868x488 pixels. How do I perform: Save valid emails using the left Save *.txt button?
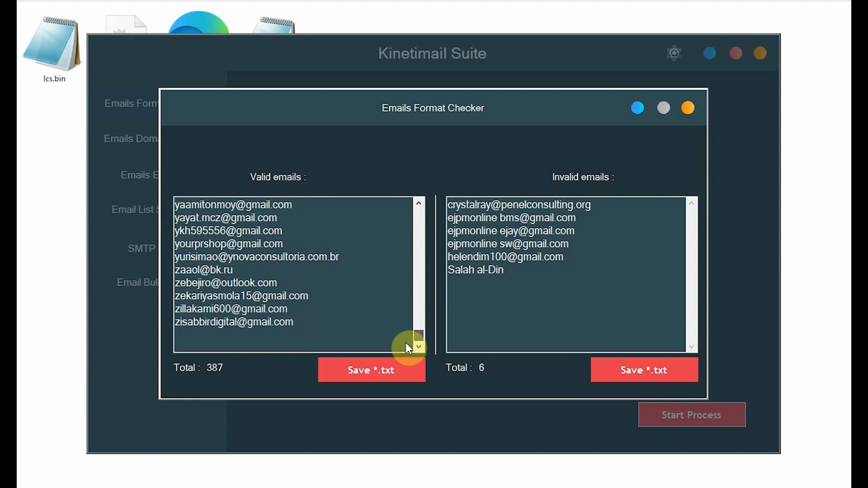(371, 369)
